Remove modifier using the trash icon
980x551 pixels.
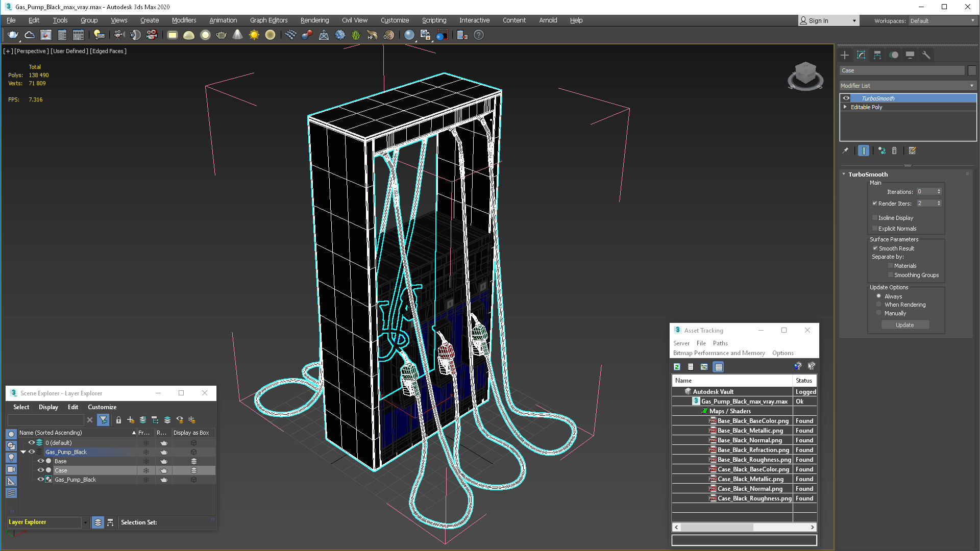click(x=894, y=151)
